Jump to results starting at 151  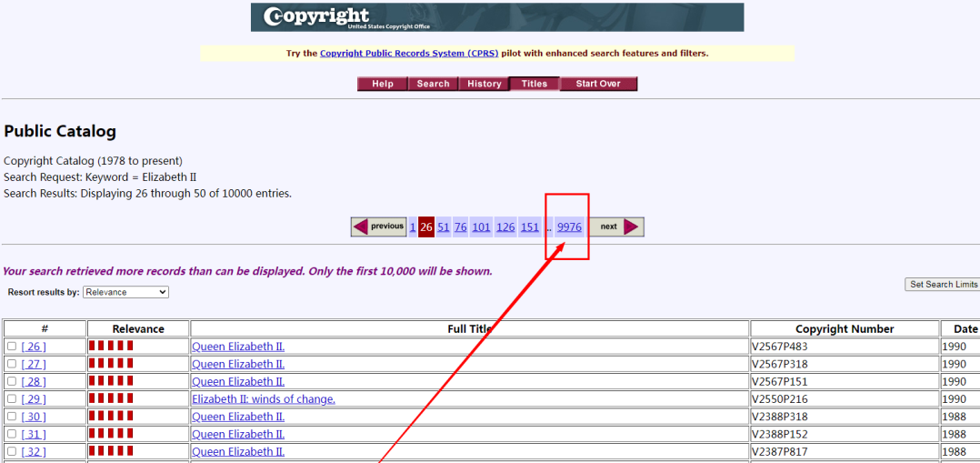pyautogui.click(x=530, y=227)
